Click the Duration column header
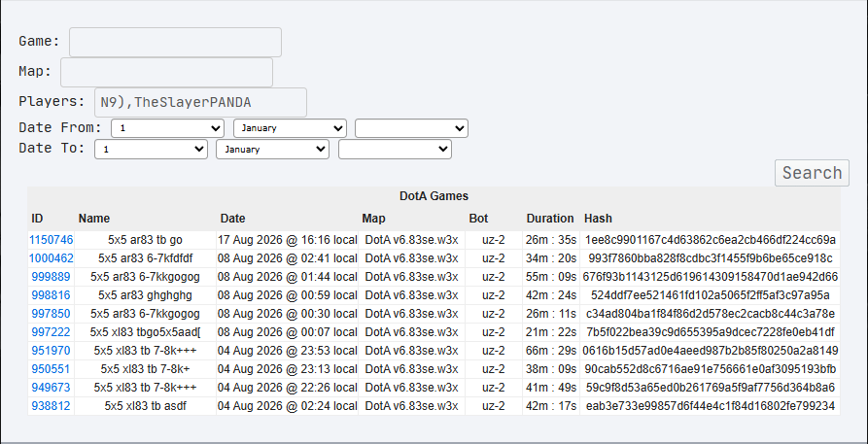The width and height of the screenshot is (868, 444). [550, 219]
